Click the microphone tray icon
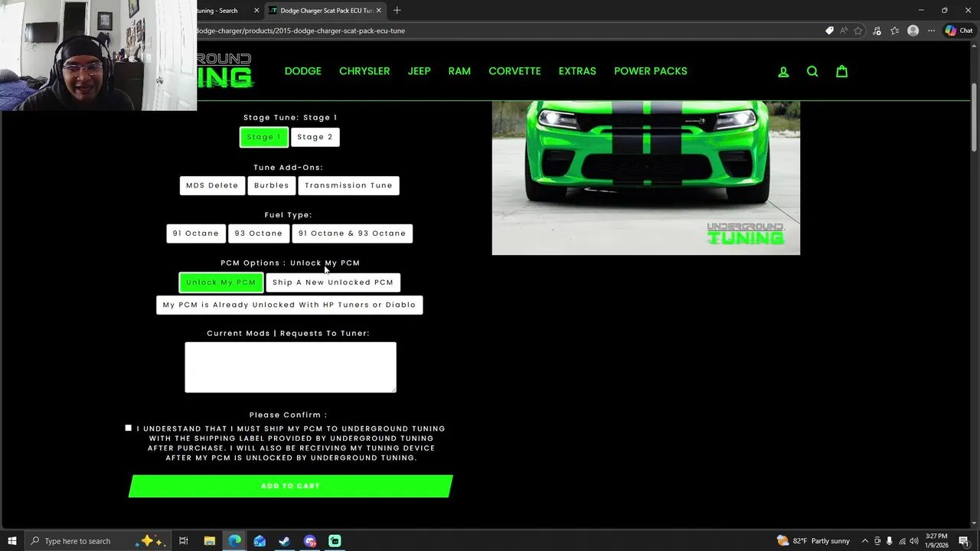 click(889, 541)
